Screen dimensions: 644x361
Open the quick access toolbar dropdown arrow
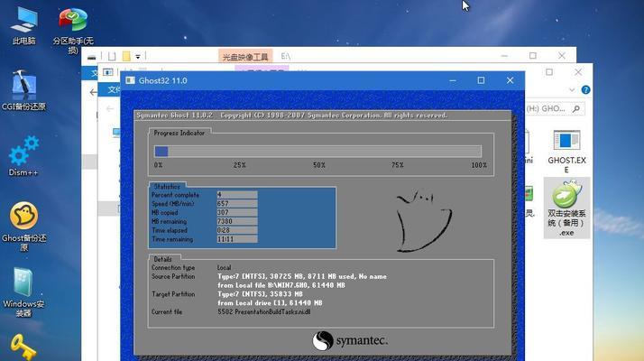coord(138,56)
